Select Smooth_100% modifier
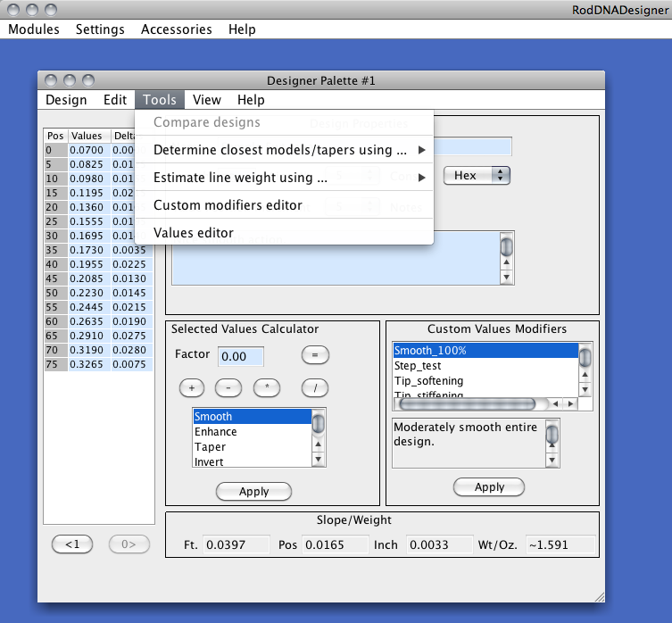This screenshot has height=623, width=672. click(x=485, y=350)
